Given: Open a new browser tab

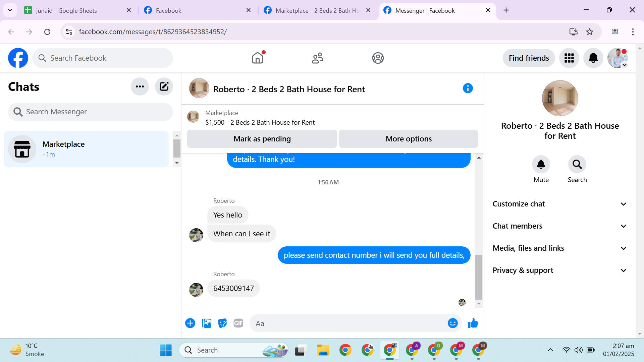Looking at the screenshot, I should 506,10.
